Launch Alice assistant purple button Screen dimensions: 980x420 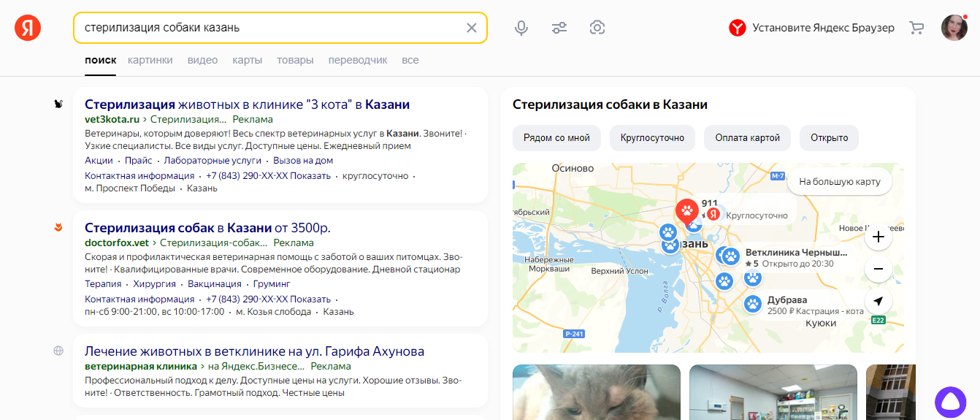950,402
